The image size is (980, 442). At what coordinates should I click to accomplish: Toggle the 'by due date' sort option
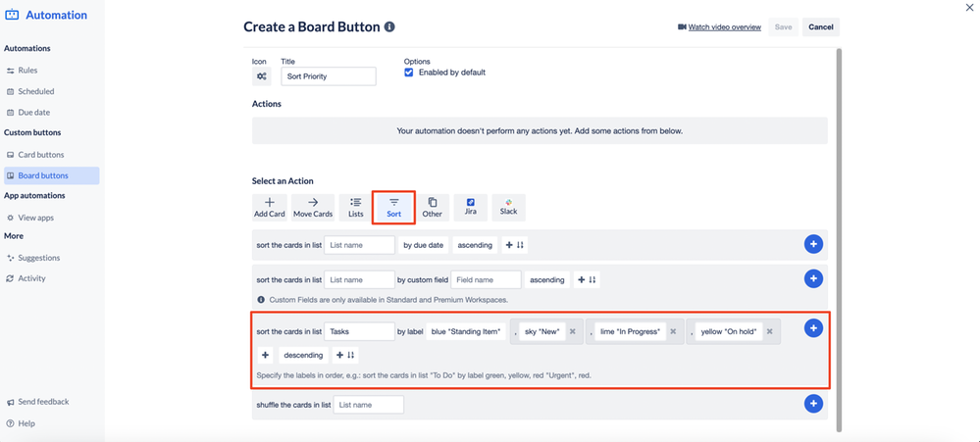click(x=423, y=245)
